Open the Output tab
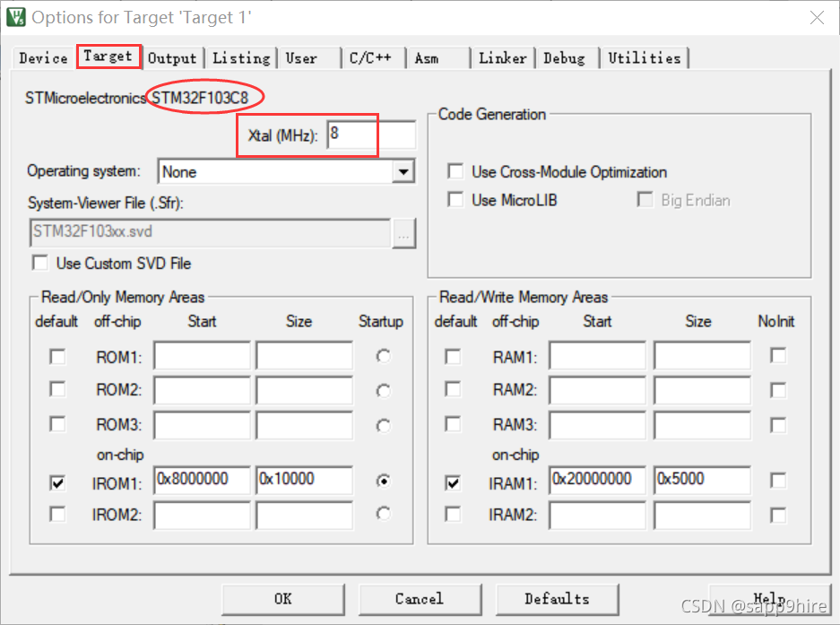Image resolution: width=840 pixels, height=625 pixels. click(172, 58)
